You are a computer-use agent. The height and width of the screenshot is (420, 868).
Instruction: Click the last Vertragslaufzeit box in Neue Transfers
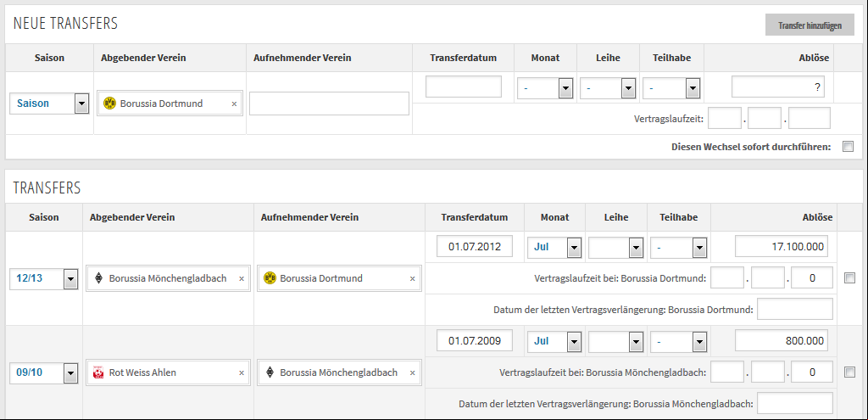click(810, 118)
